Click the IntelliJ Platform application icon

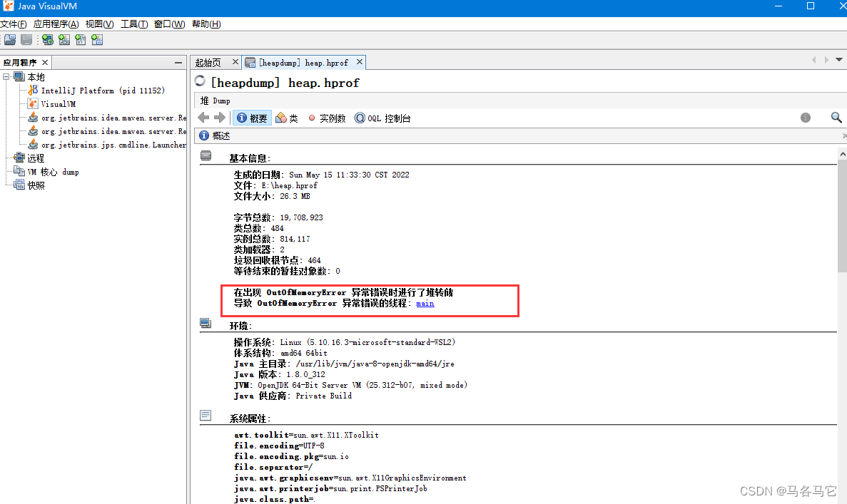pyautogui.click(x=33, y=90)
